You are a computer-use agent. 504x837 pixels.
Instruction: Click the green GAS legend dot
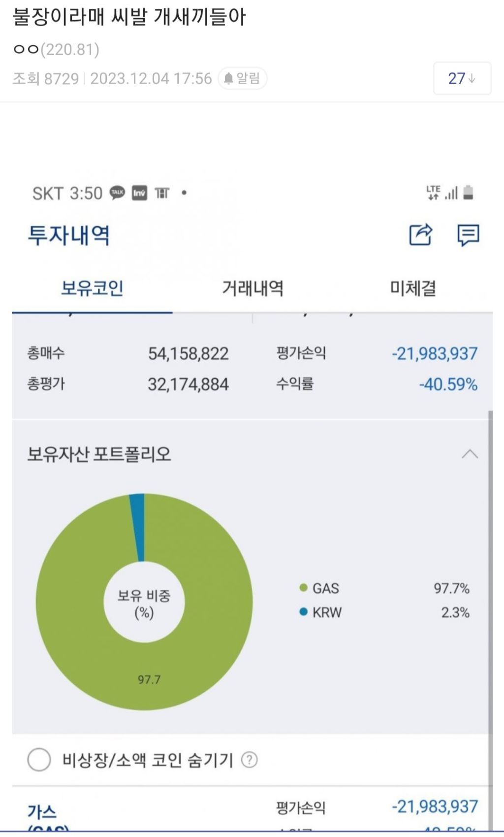pyautogui.click(x=304, y=588)
